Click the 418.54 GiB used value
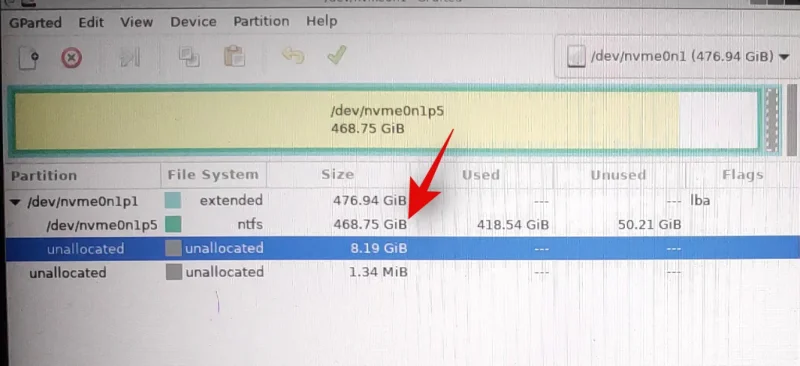Screen dimensions: 800x366 point(513,225)
